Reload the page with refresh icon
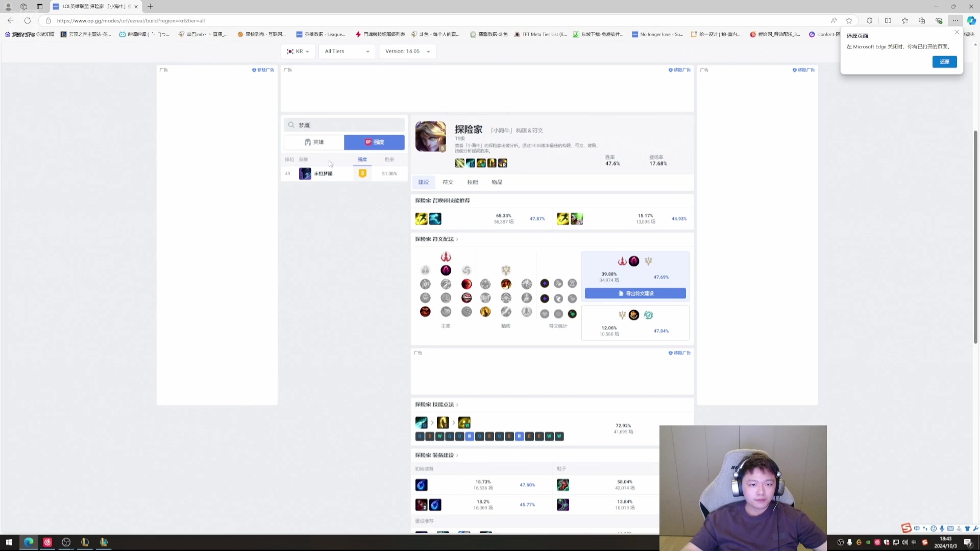The image size is (980, 551). pyautogui.click(x=28, y=20)
